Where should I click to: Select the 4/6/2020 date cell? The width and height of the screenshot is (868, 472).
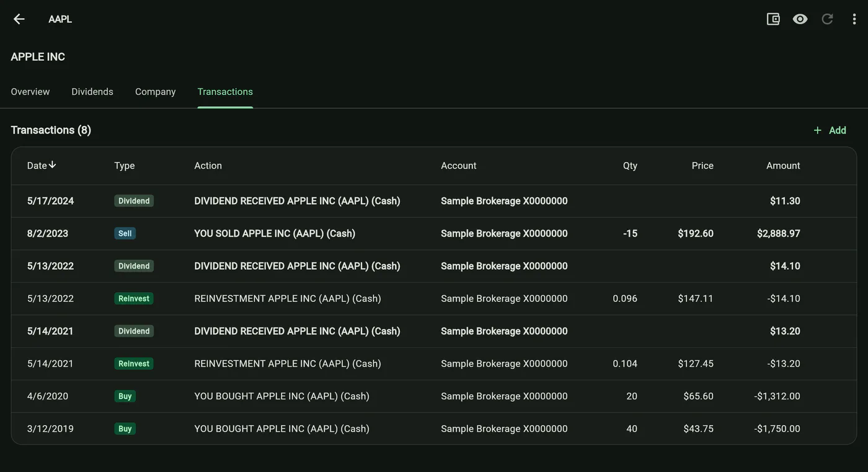(x=48, y=396)
